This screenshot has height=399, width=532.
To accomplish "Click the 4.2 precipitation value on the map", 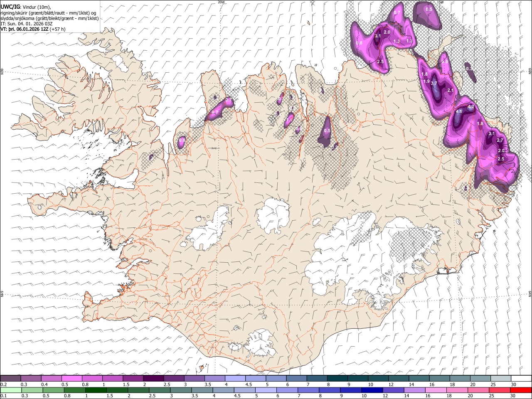I will click(x=471, y=107).
